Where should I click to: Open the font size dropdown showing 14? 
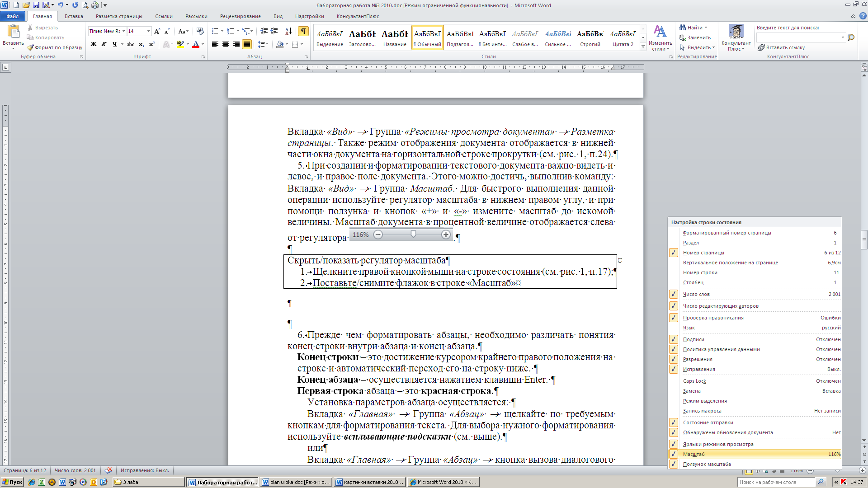click(x=148, y=31)
